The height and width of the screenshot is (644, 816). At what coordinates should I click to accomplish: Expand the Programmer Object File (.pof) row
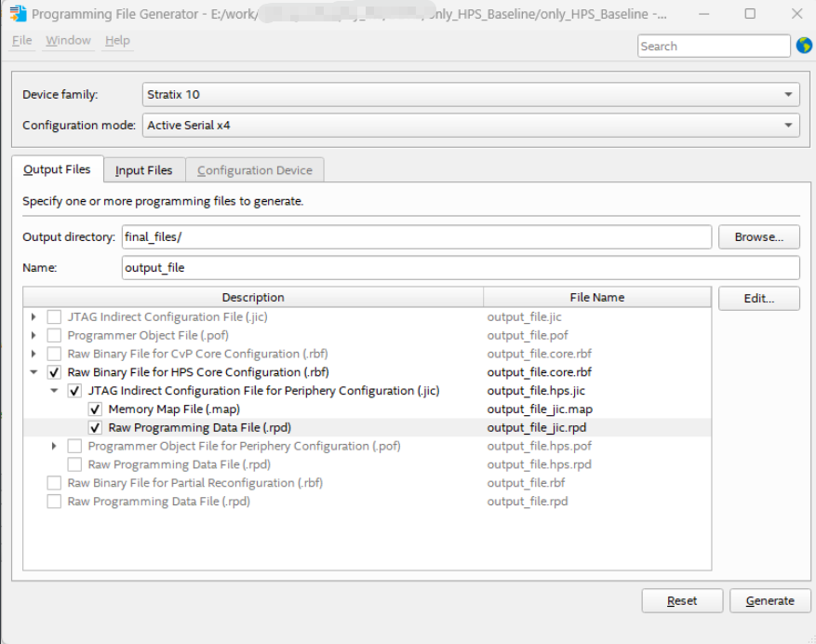point(33,335)
